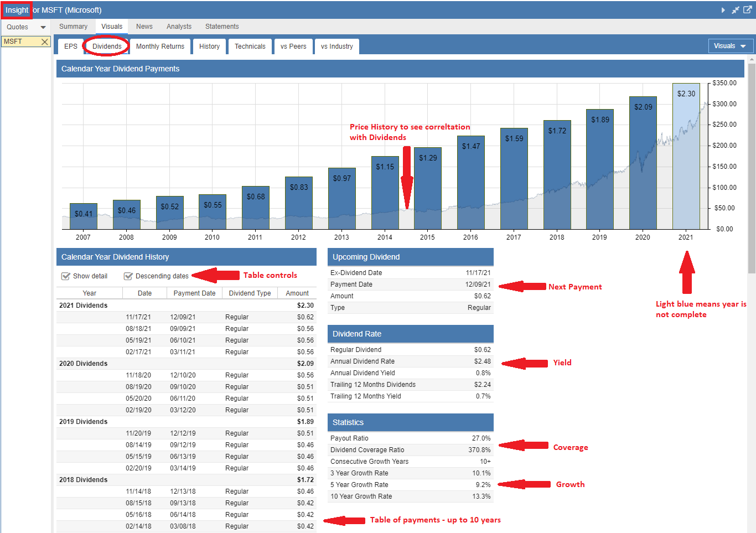Switch to the Analysts tab
Viewport: 756px width, 533px height.
179,27
